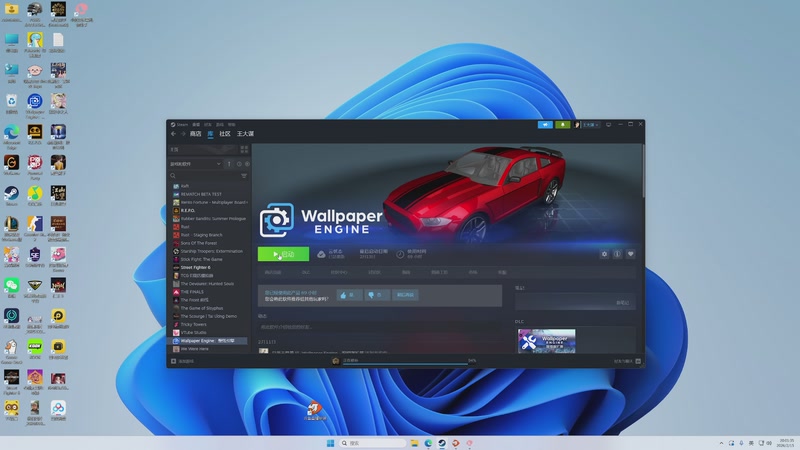Go back with the Steam back arrow
The image size is (800, 450).
tap(173, 134)
